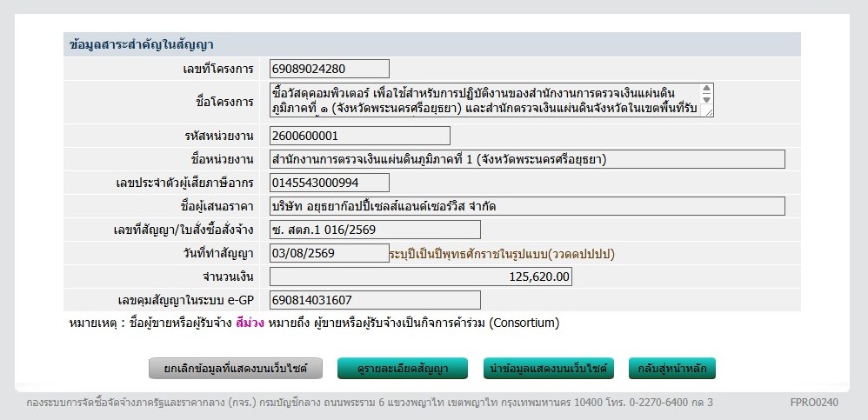868x420 pixels.
Task: Click the ชื่อผู้เสนอราคา label
Action: click(217, 207)
